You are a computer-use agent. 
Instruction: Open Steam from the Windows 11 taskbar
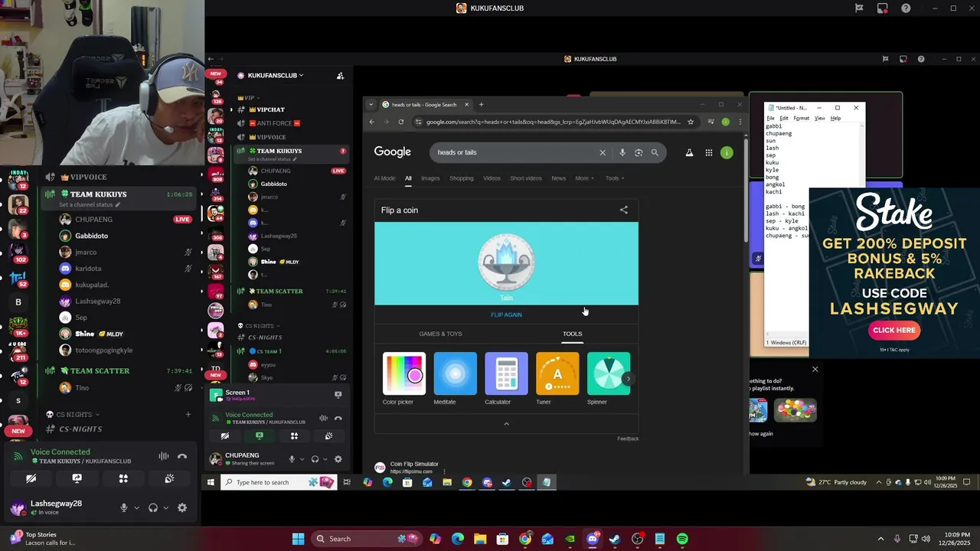point(614,539)
